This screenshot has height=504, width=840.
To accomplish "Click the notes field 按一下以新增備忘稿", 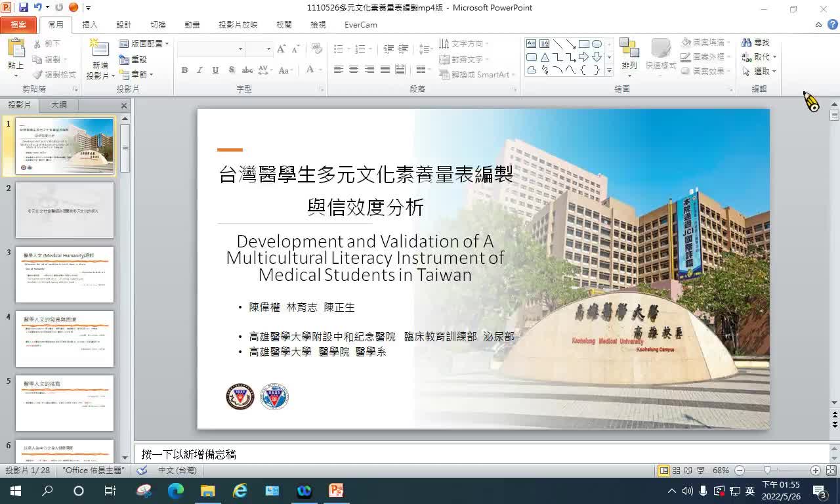I will (x=482, y=454).
